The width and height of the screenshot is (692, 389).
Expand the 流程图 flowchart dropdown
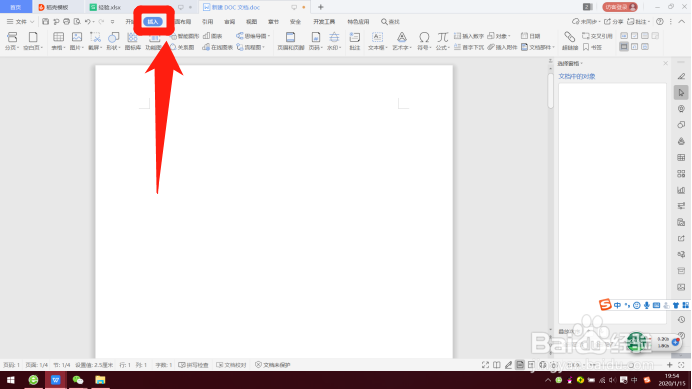click(x=263, y=47)
